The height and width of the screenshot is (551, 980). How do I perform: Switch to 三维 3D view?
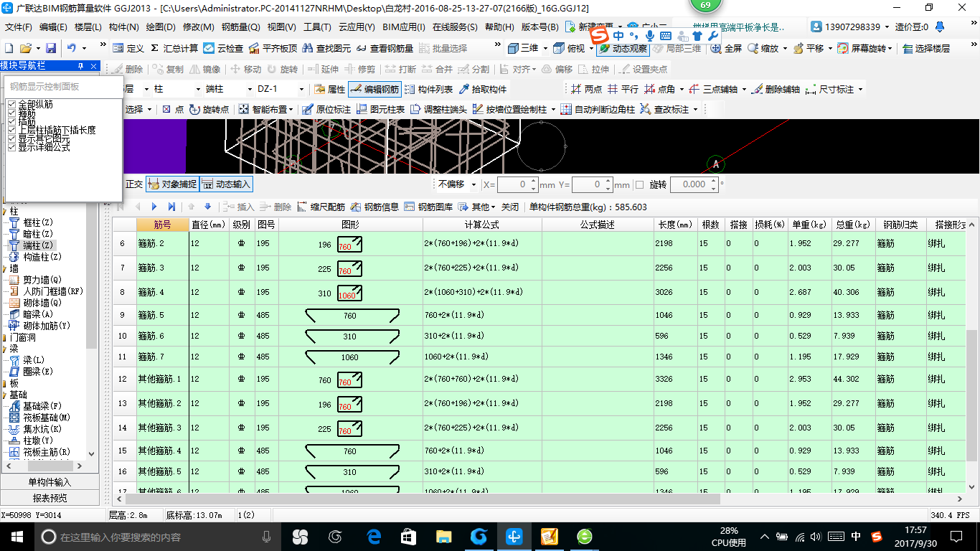click(523, 48)
